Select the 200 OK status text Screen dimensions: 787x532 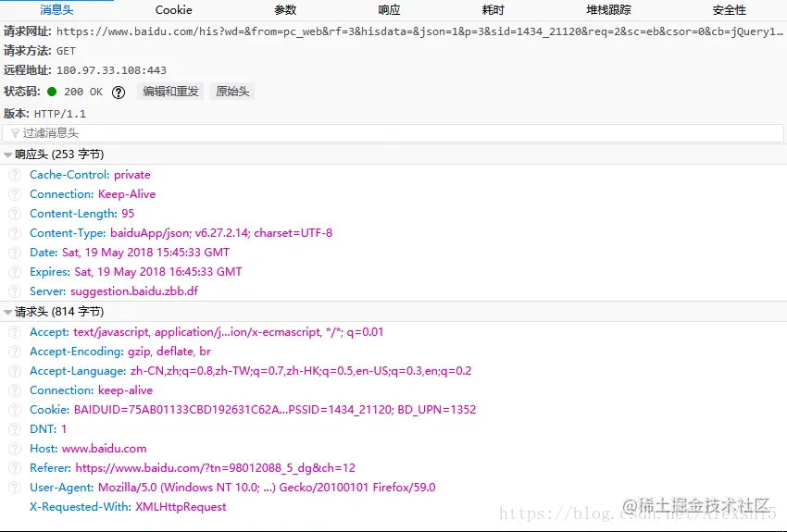click(x=83, y=92)
